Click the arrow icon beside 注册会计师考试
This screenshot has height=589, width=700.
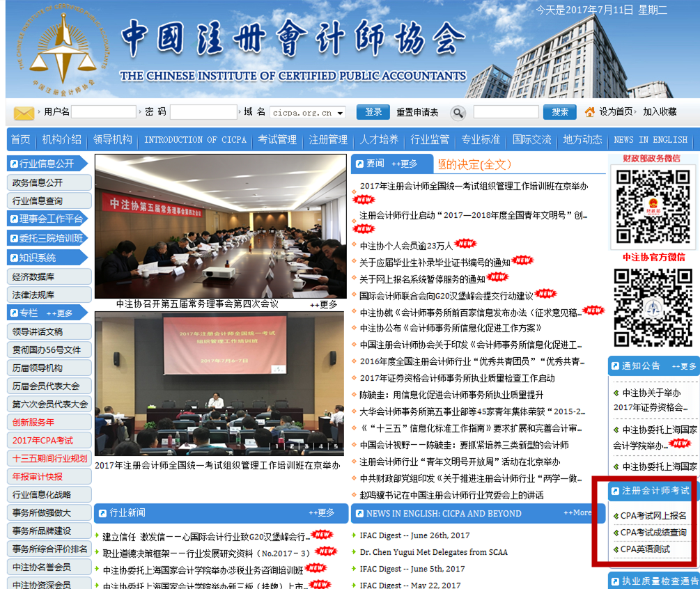(614, 491)
